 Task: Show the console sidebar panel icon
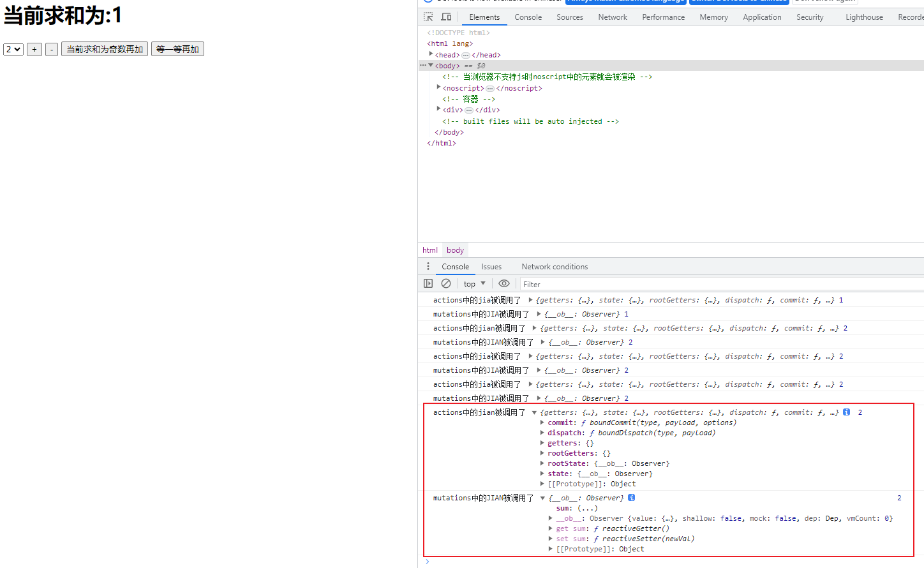pyautogui.click(x=428, y=283)
